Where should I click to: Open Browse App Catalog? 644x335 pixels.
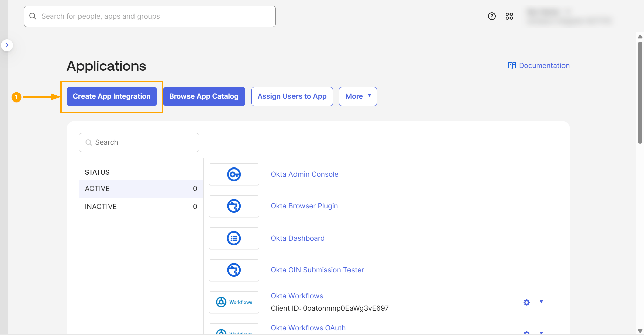[x=204, y=96]
